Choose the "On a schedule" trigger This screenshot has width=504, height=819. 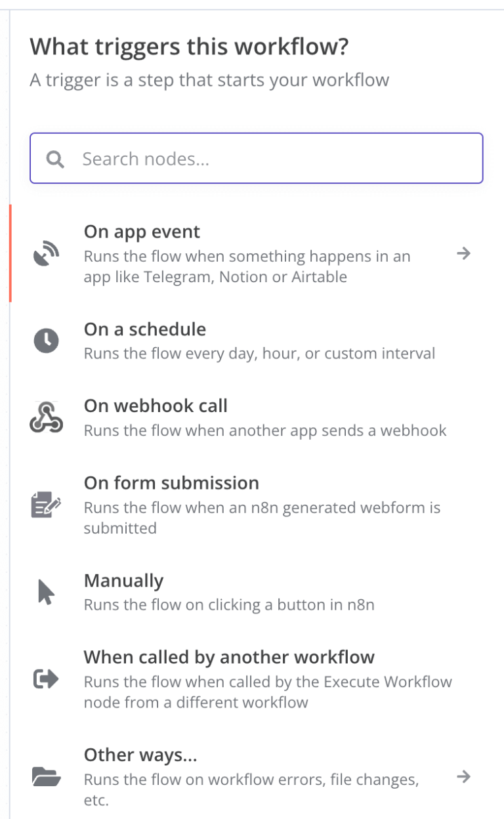pyautogui.click(x=144, y=329)
